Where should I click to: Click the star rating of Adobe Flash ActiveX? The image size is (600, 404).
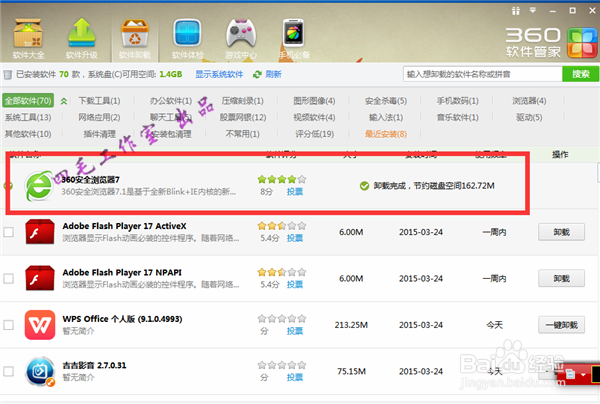(x=282, y=226)
